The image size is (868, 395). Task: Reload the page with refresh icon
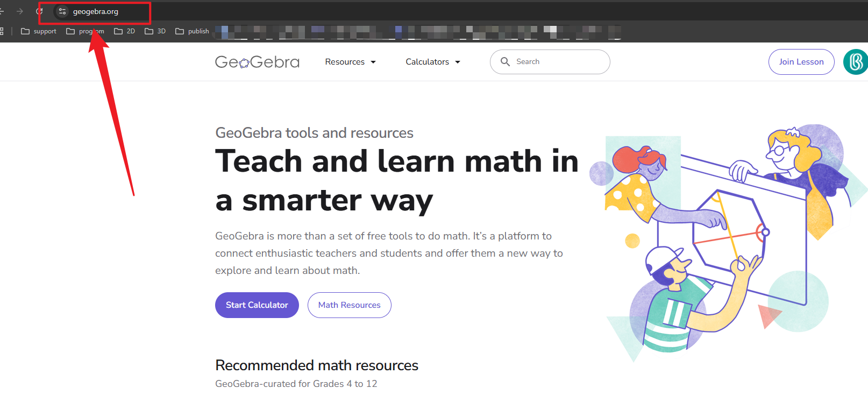click(39, 11)
